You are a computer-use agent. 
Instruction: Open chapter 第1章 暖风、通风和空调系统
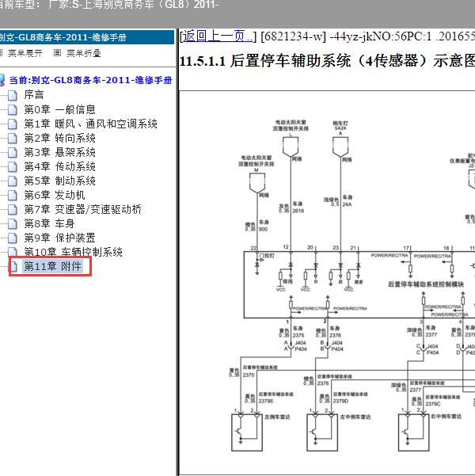pos(91,124)
